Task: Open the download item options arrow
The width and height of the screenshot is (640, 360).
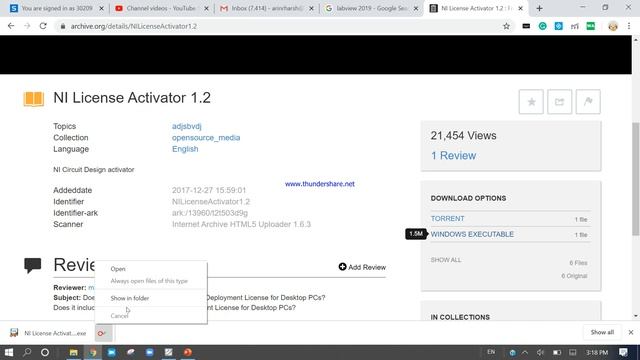Action: (103, 333)
